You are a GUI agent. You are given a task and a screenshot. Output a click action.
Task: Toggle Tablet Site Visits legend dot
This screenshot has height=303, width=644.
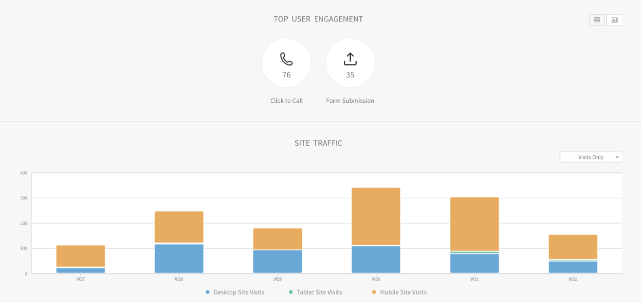[291, 292]
